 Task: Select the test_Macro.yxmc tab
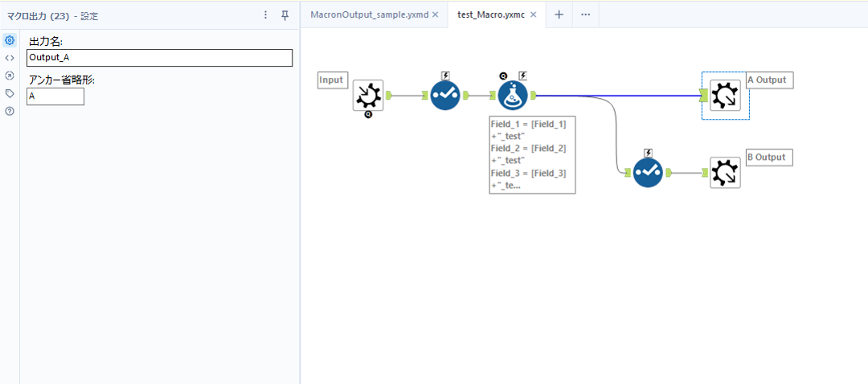point(491,14)
